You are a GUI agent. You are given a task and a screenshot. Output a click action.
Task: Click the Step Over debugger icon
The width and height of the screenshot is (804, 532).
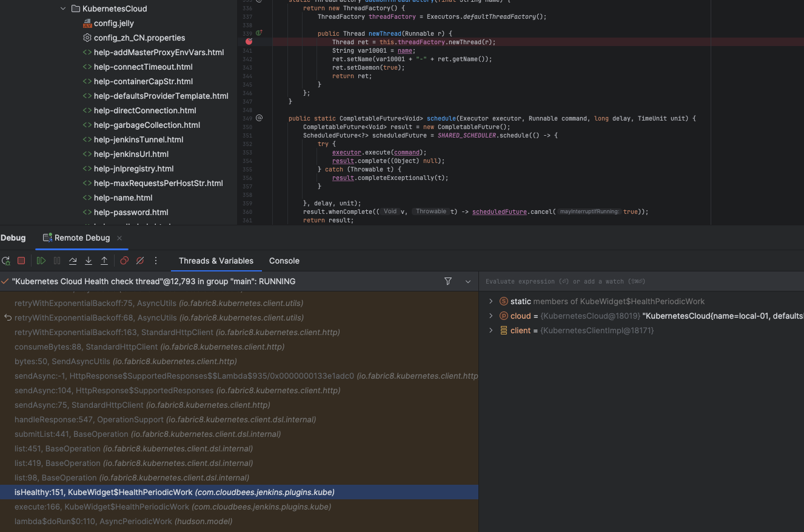[73, 261]
